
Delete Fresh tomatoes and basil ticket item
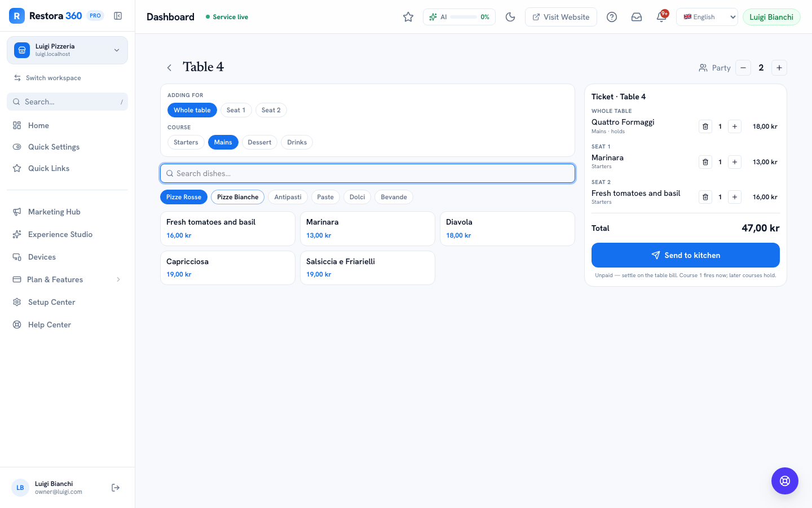point(705,197)
